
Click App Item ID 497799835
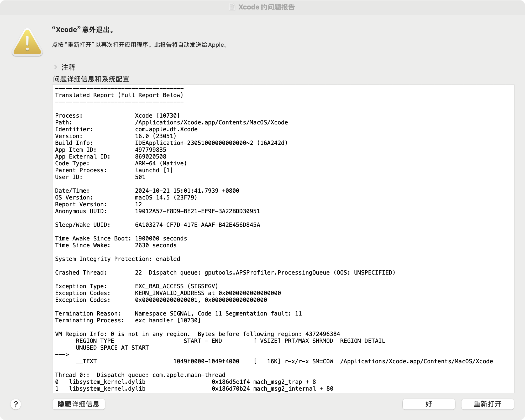[x=150, y=150]
